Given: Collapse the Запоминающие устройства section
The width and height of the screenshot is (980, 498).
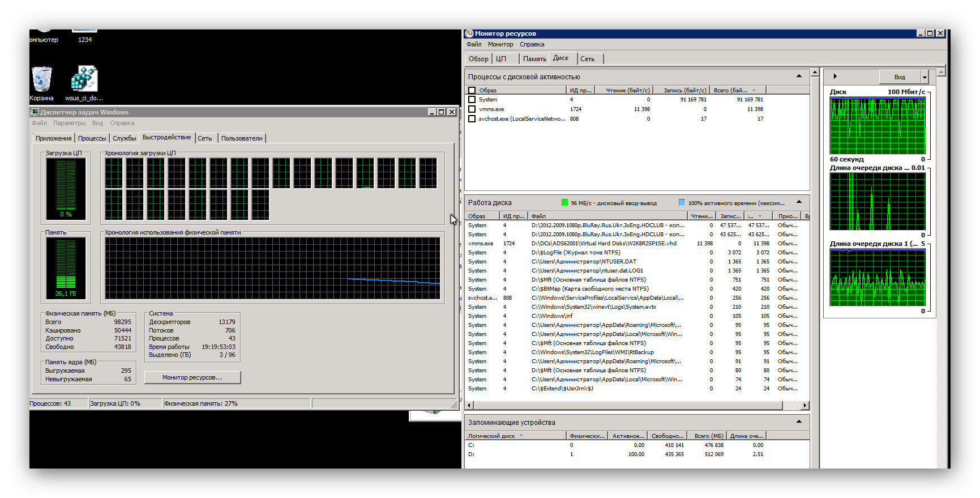Looking at the screenshot, I should pyautogui.click(x=799, y=422).
